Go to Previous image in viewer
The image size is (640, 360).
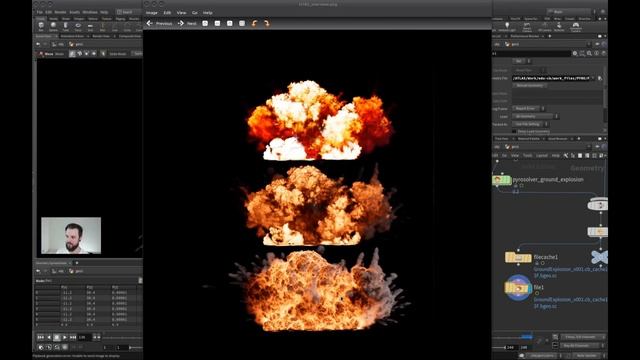coord(160,24)
